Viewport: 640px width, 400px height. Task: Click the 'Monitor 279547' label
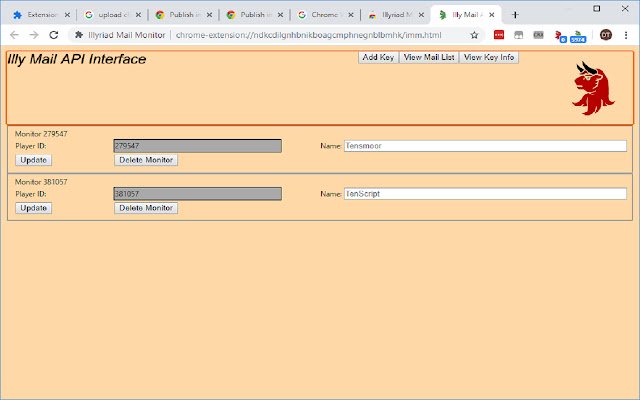pyautogui.click(x=41, y=134)
